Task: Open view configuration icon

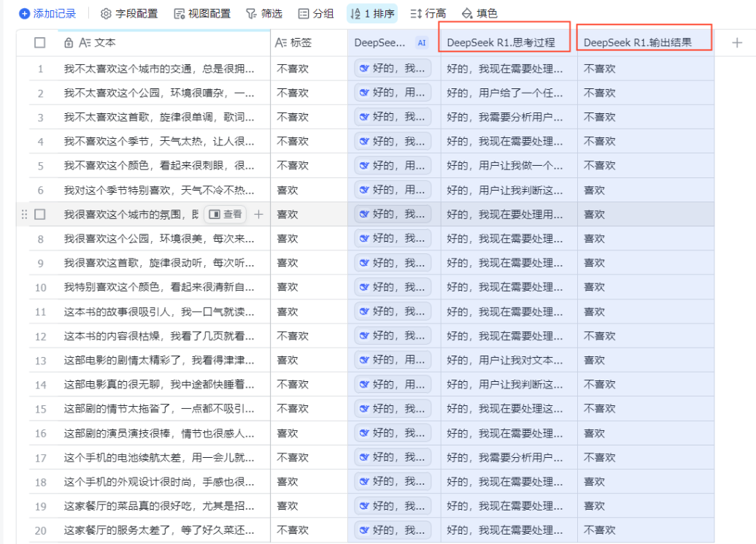Action: tap(180, 13)
